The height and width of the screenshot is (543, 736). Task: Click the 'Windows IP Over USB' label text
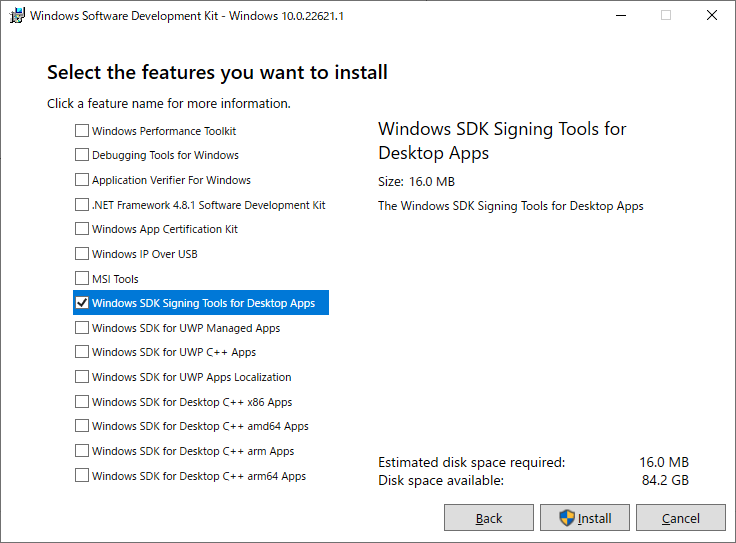click(x=145, y=254)
